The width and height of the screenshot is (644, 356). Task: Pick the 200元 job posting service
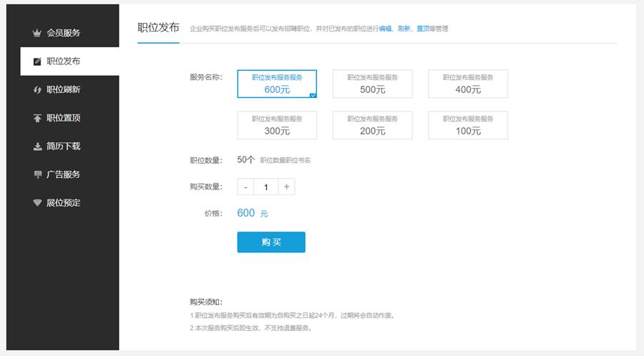coord(372,125)
